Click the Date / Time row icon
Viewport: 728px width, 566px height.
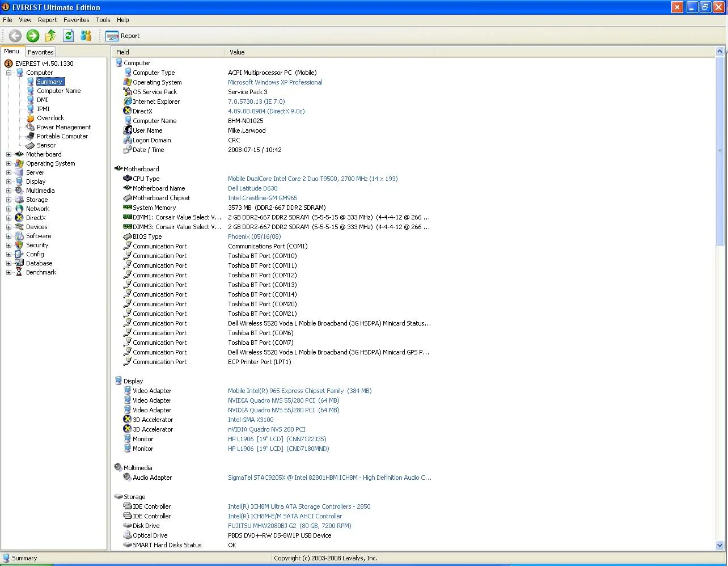(x=128, y=150)
